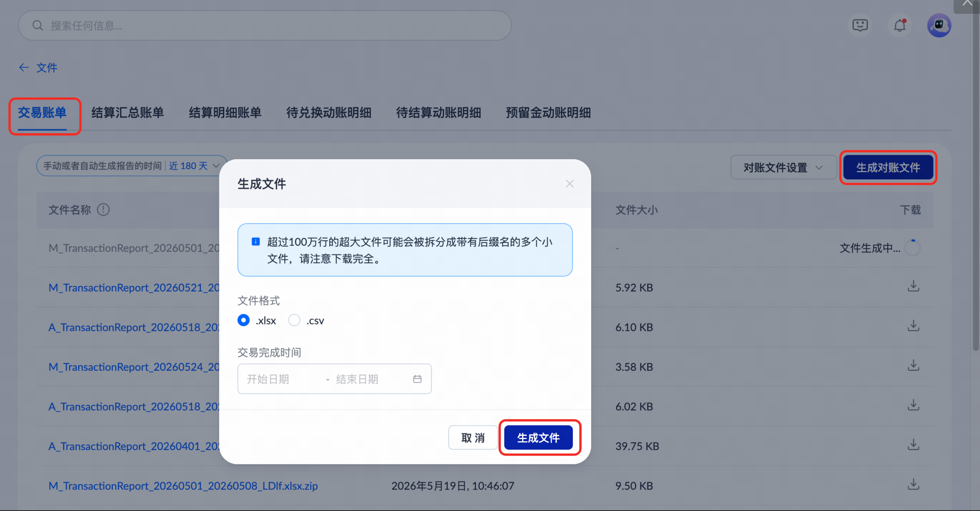Open M_TransactionReport_20260521 file link
Screen dimensions: 980x511
tap(134, 287)
